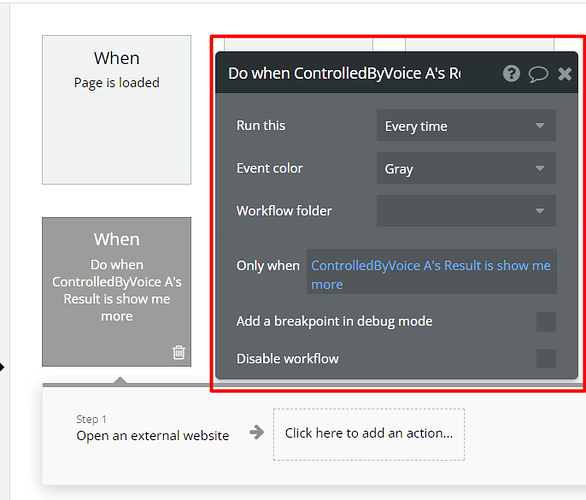This screenshot has height=500, width=586.
Task: Enable Add a breakpoint in debug mode
Action: point(546,322)
